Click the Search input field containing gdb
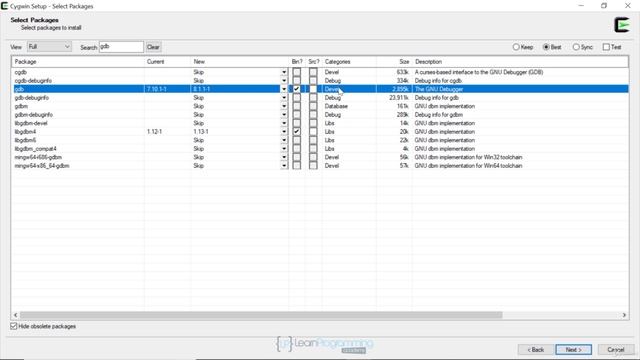The height and width of the screenshot is (360, 640). click(121, 47)
